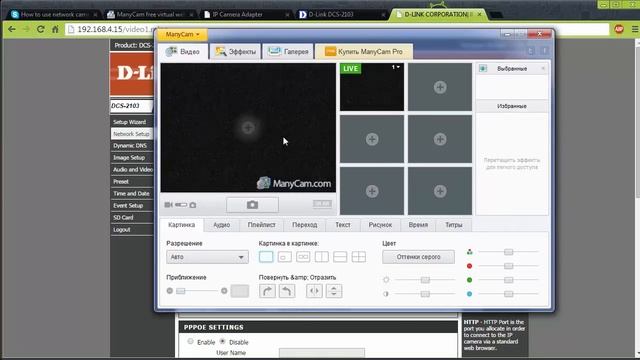640x360 pixels.
Task: Open the Плейлист settings tab
Action: 261,225
